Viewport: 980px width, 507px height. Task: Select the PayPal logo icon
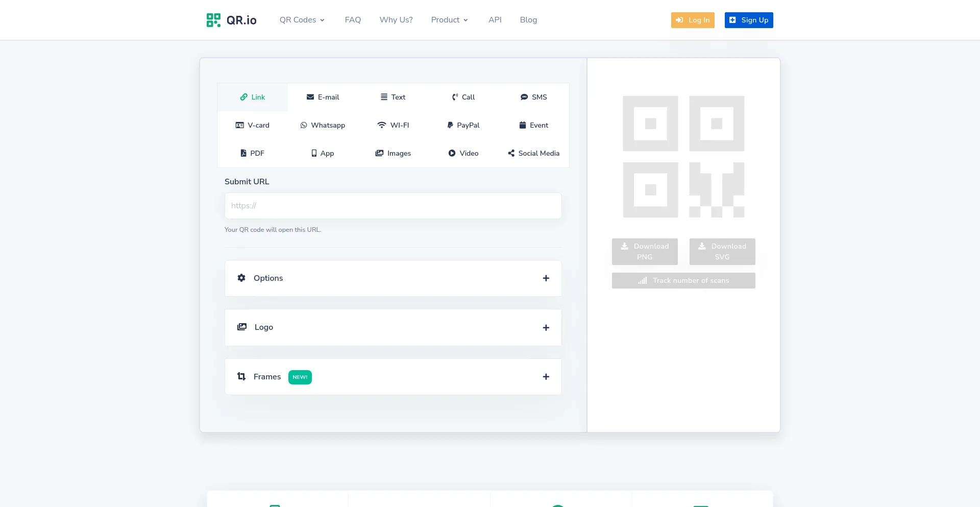click(450, 125)
